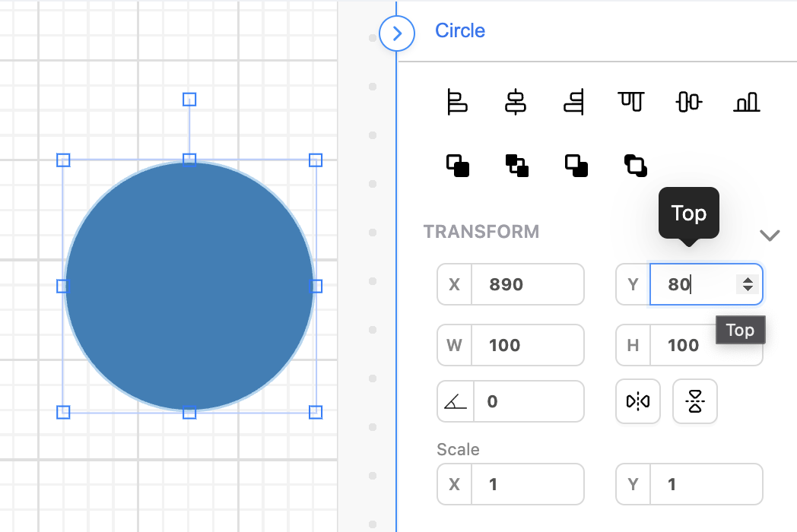Click the X position field showing 890
Screen dimensions: 797x532
[x=526, y=284]
